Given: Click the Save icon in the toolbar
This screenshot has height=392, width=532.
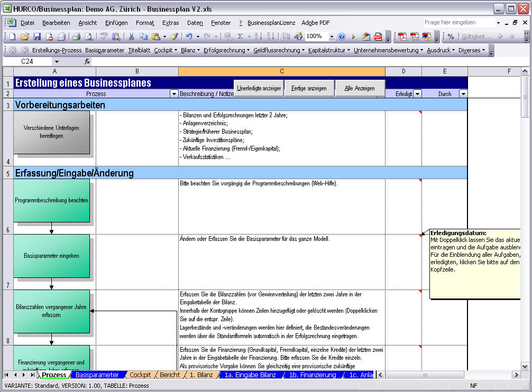Looking at the screenshot, I should pos(37,36).
